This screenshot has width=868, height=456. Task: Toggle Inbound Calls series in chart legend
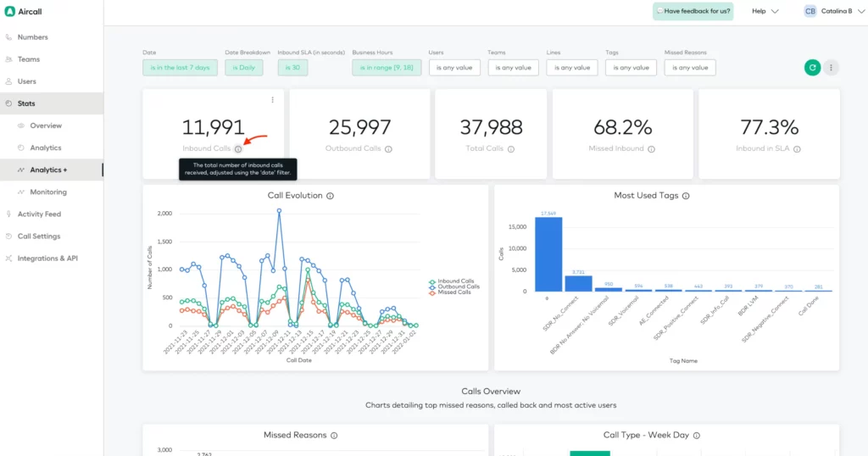pos(454,281)
